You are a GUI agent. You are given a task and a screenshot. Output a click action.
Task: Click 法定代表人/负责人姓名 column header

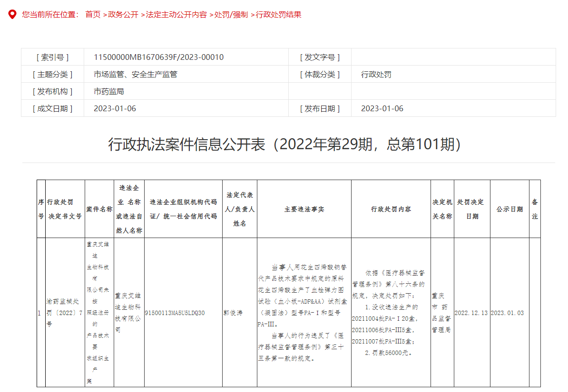pos(240,209)
